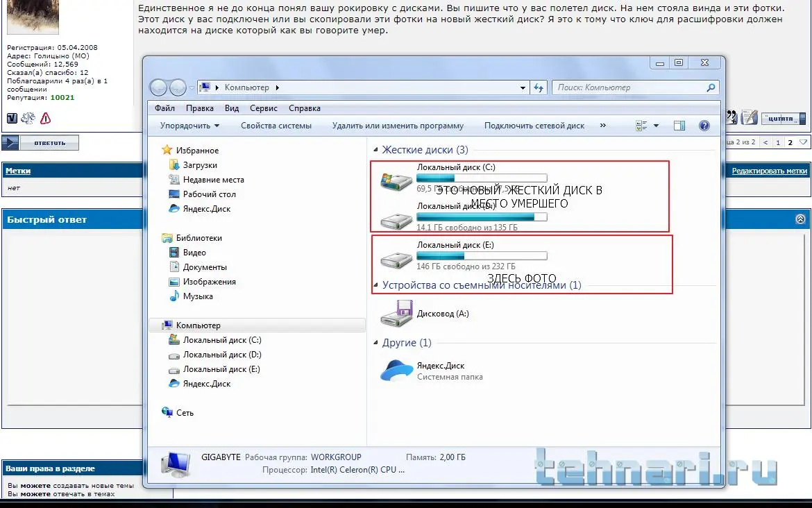This screenshot has height=508, width=812.
Task: Change view with the view mode icon
Action: pos(641,126)
